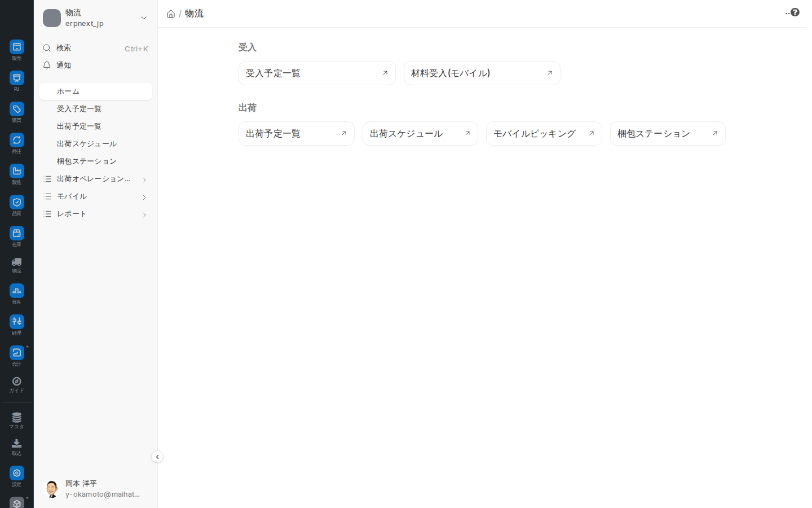Click 岡本 洋平 user avatar
This screenshot has width=812, height=508.
(52, 489)
